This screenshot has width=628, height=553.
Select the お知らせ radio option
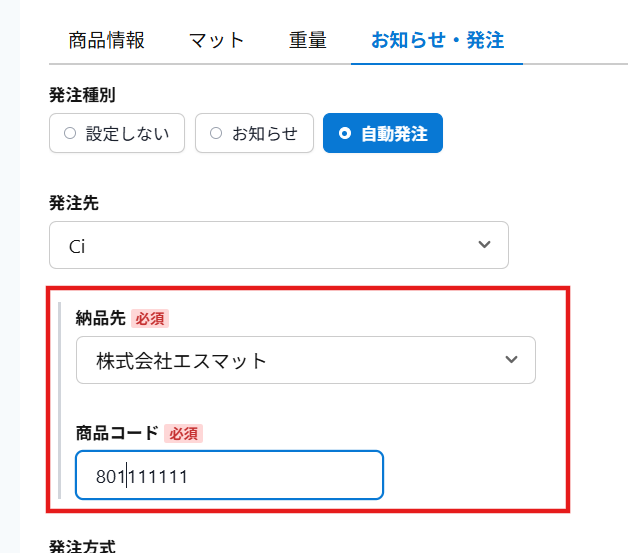pyautogui.click(x=254, y=133)
